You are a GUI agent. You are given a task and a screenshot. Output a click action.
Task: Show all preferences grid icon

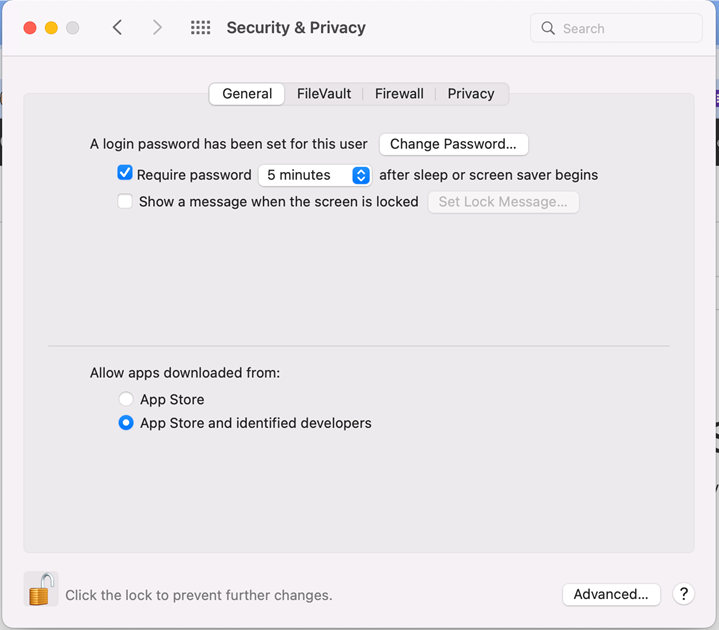point(200,28)
